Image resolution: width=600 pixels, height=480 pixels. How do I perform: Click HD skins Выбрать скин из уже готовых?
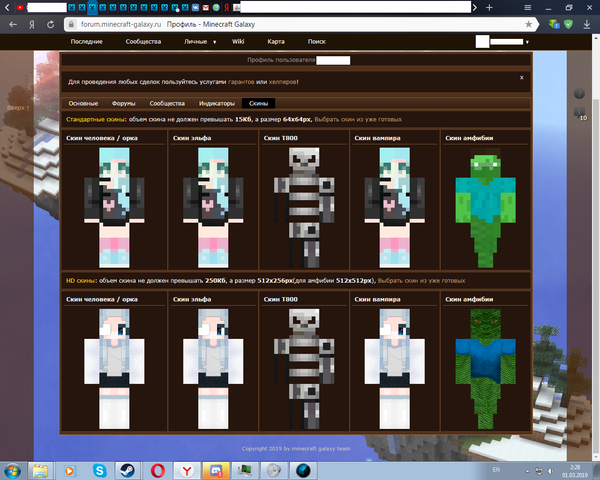click(x=421, y=281)
